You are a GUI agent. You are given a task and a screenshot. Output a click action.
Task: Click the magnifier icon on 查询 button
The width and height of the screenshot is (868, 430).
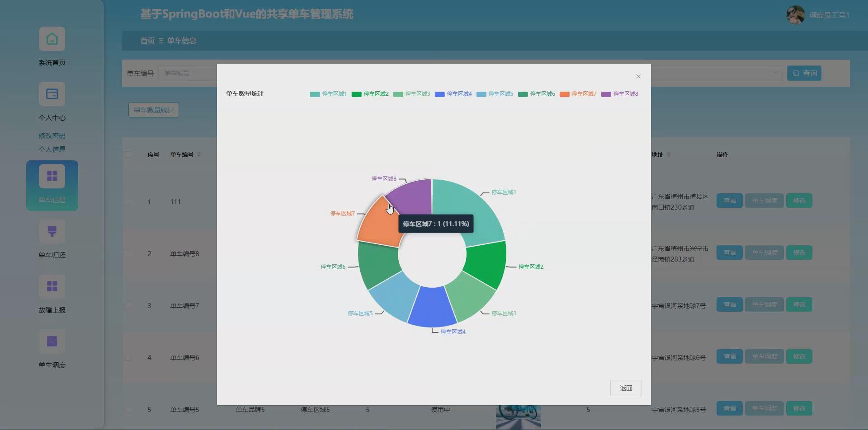tap(797, 73)
